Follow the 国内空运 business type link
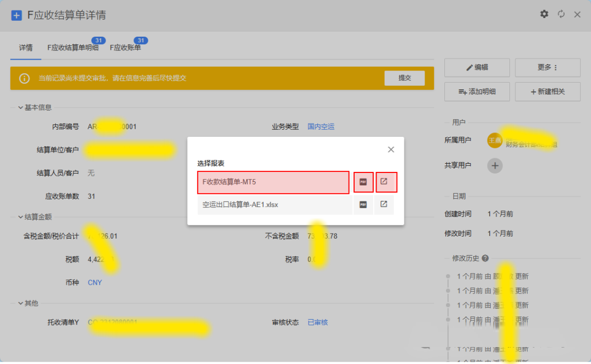 click(321, 126)
